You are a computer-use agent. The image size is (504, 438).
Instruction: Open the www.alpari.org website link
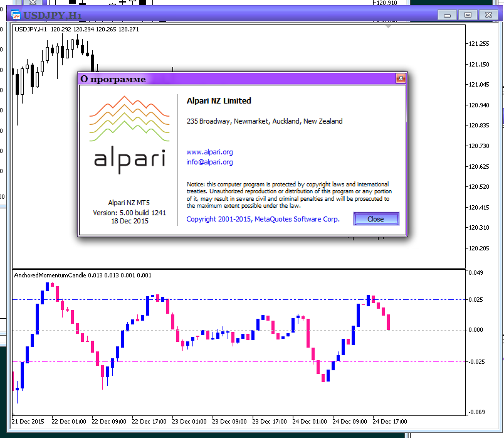point(209,152)
